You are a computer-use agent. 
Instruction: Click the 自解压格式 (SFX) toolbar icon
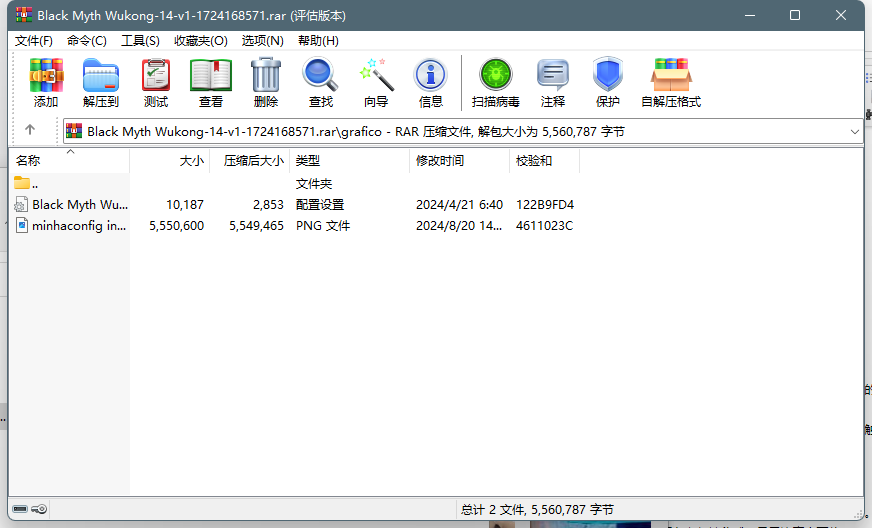pos(671,75)
